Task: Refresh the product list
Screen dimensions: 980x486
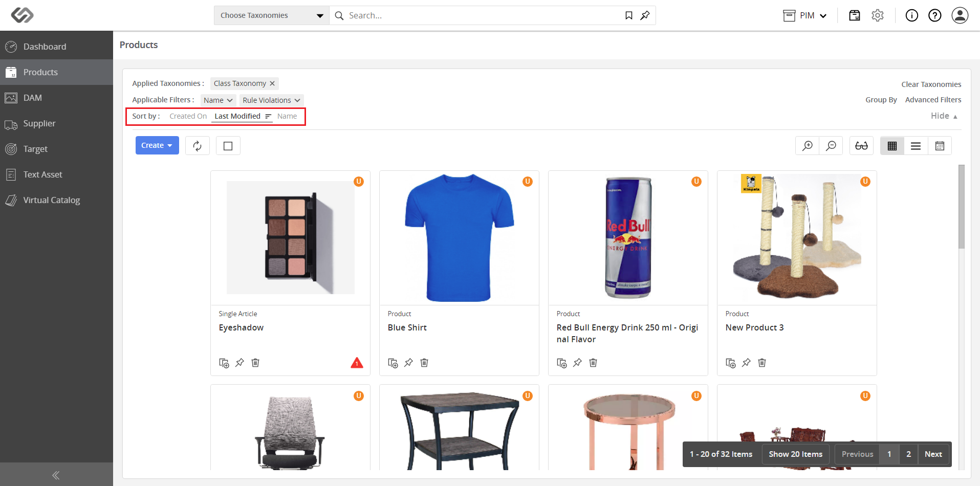Action: [197, 146]
